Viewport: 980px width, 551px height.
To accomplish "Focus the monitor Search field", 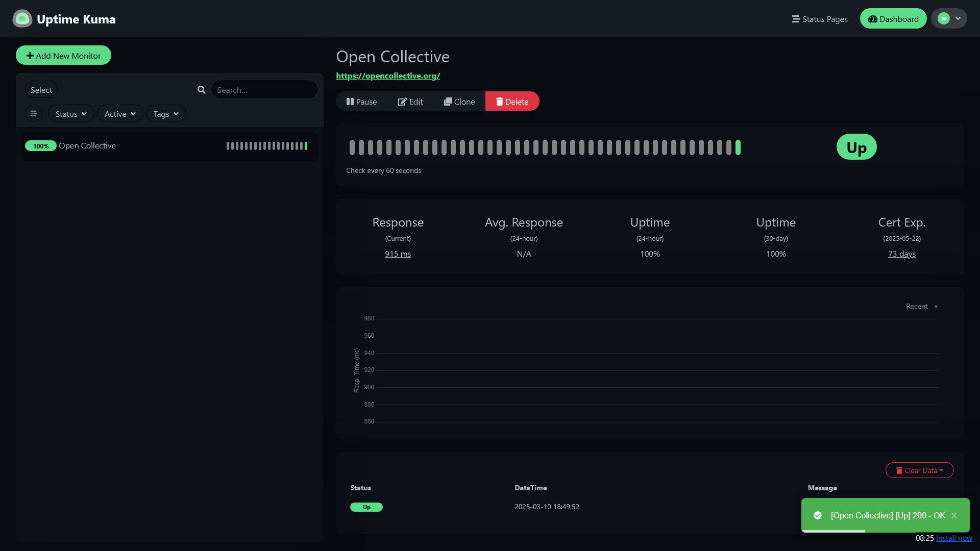I will click(x=264, y=90).
